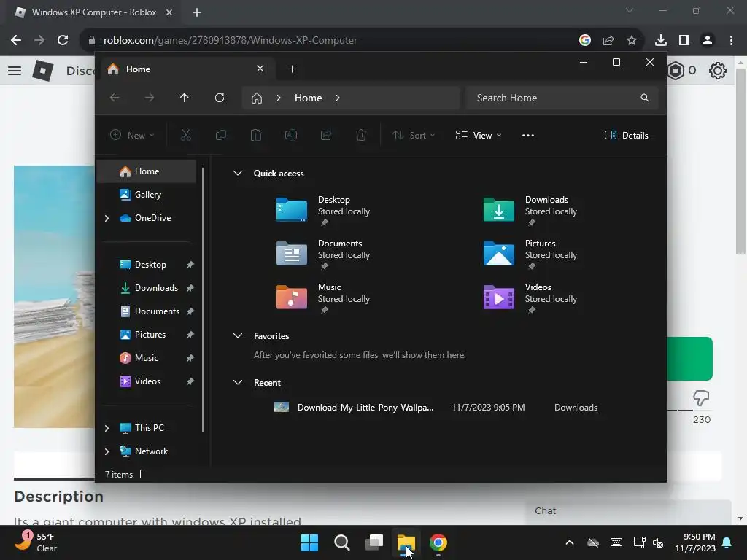Refresh the File Explorer view
Image resolution: width=747 pixels, height=560 pixels.
pyautogui.click(x=220, y=98)
